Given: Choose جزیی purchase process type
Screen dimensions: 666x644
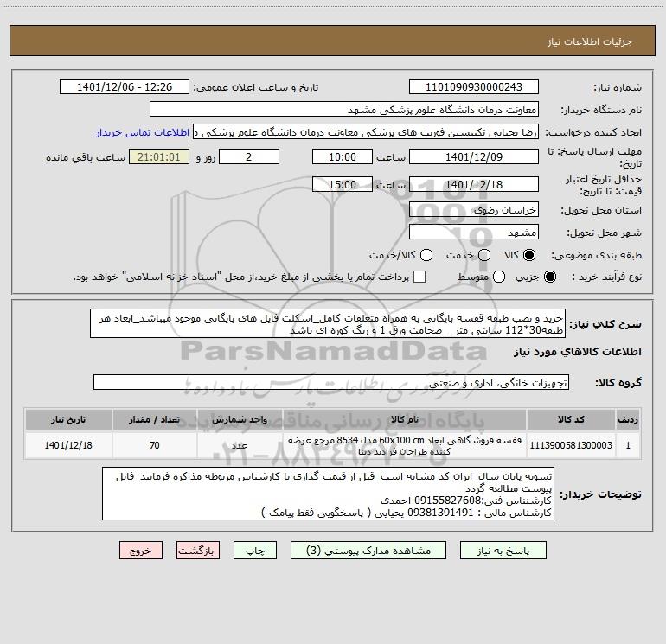Looking at the screenshot, I should point(549,277).
